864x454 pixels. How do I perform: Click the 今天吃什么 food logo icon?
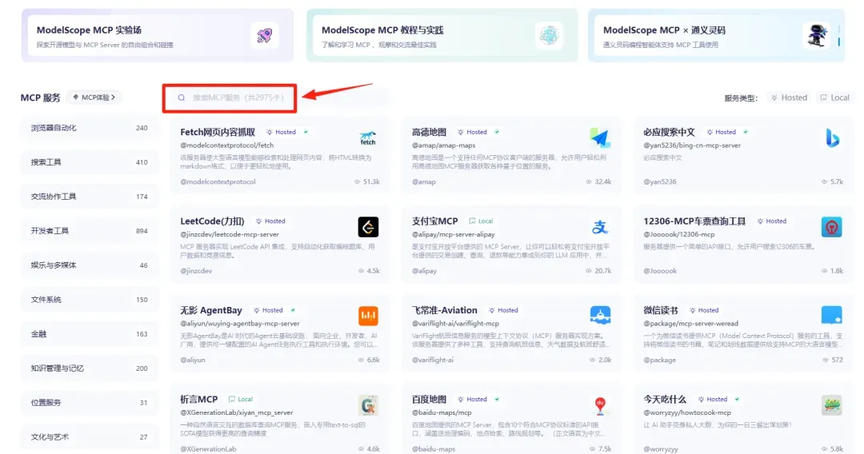click(831, 405)
